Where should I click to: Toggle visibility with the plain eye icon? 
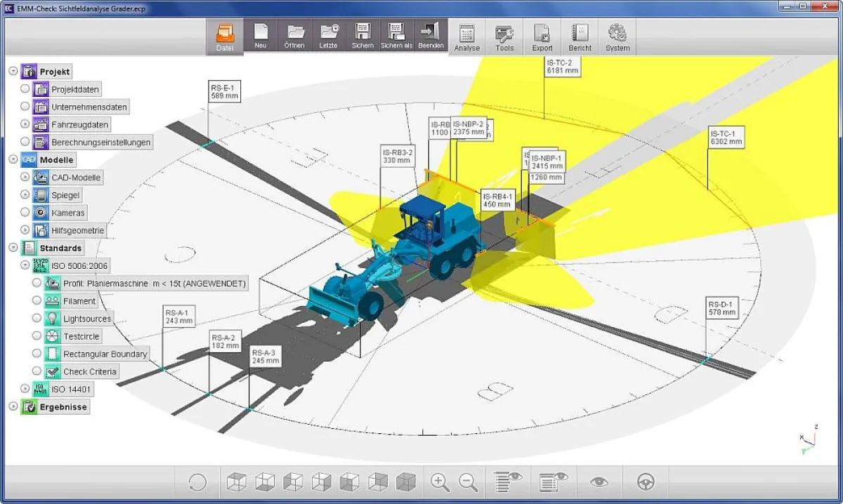coord(599,482)
